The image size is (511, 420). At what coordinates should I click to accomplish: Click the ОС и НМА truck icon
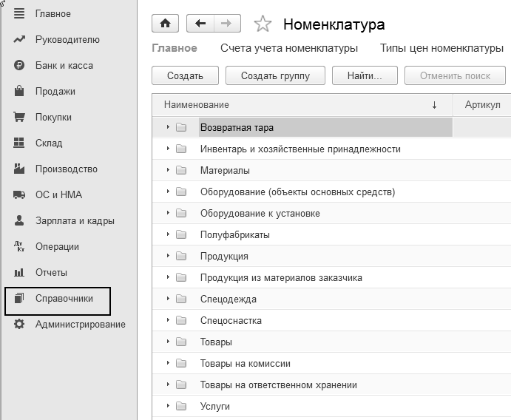tap(19, 195)
